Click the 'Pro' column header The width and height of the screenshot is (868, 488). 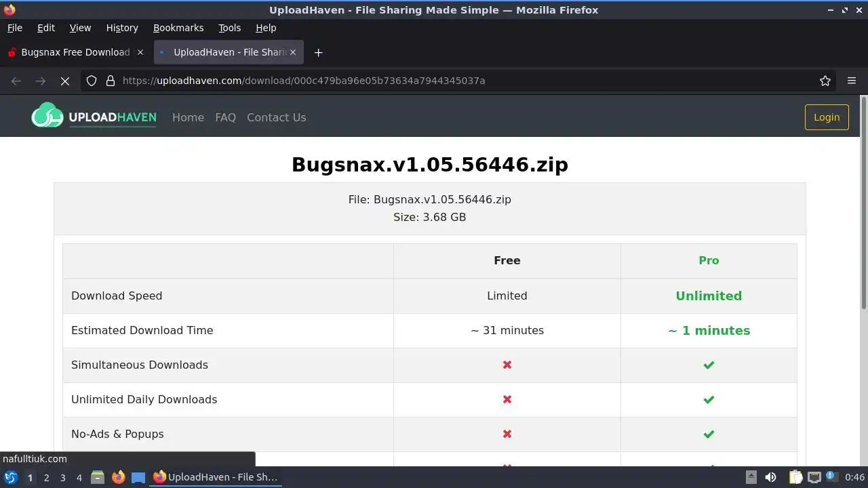[x=709, y=260]
